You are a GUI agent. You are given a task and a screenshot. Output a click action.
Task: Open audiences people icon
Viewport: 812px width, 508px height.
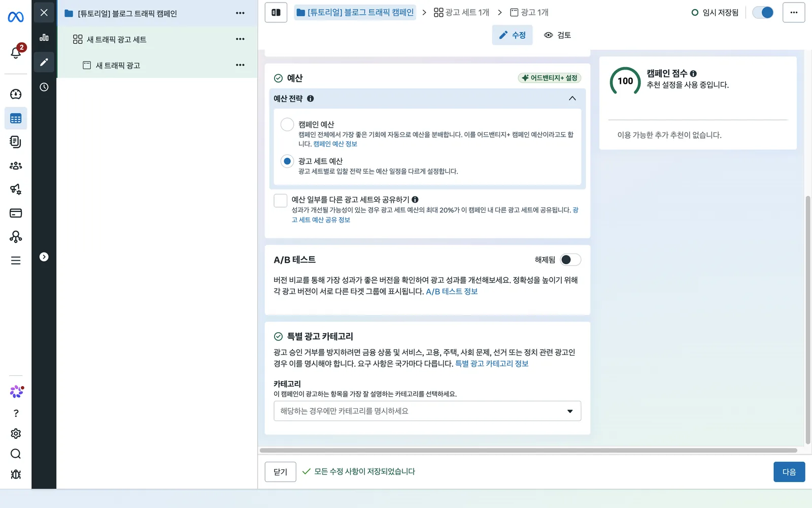tap(16, 166)
